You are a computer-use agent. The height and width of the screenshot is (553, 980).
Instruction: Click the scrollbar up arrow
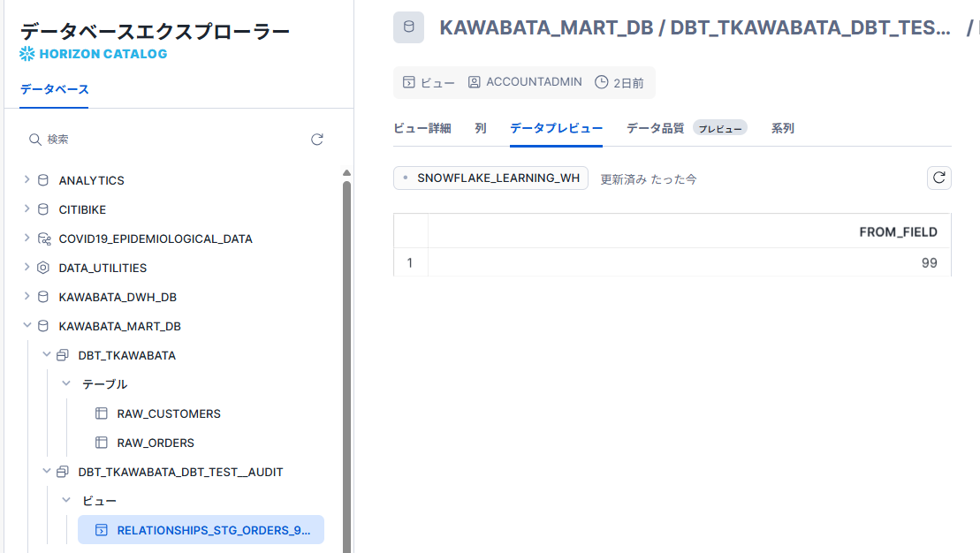[x=347, y=173]
